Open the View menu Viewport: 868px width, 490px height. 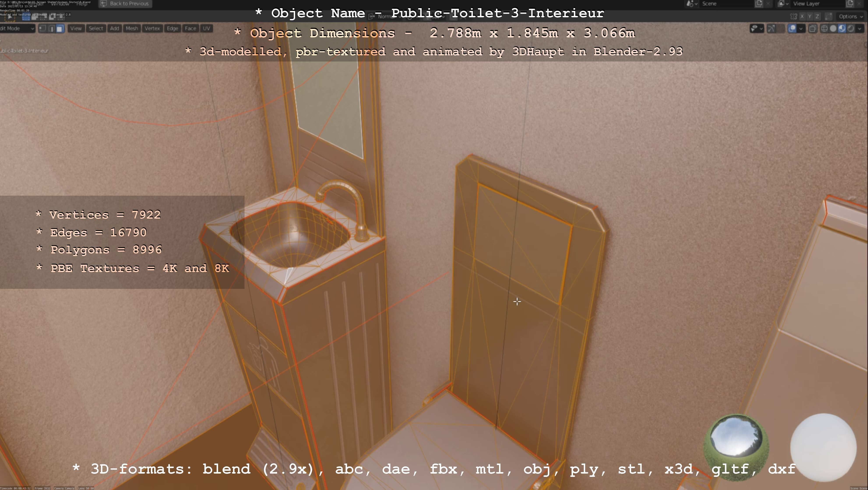pyautogui.click(x=76, y=29)
